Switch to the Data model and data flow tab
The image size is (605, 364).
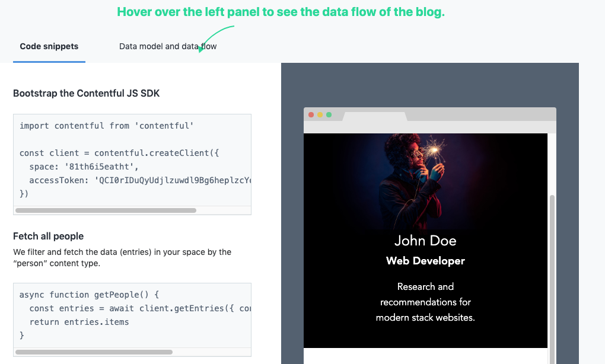pyautogui.click(x=168, y=46)
